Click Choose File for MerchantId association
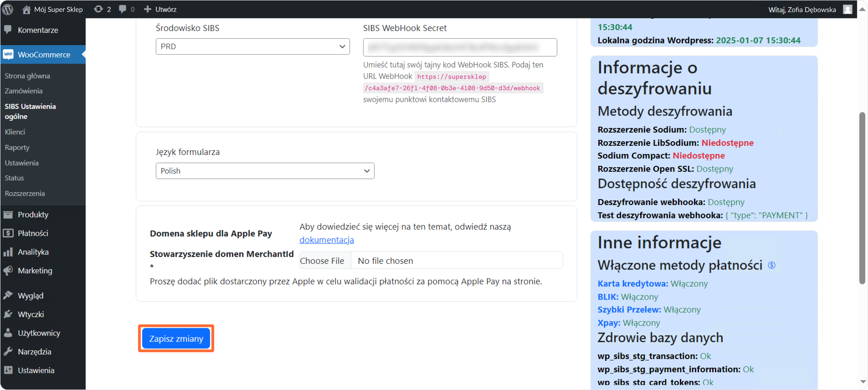Screen dimensions: 868x390 pyautogui.click(x=322, y=261)
